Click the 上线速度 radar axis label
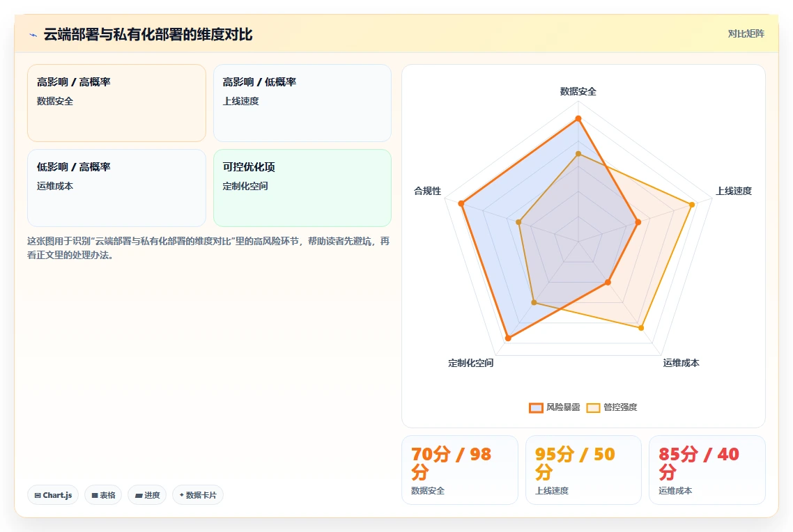The height and width of the screenshot is (532, 793). point(733,191)
